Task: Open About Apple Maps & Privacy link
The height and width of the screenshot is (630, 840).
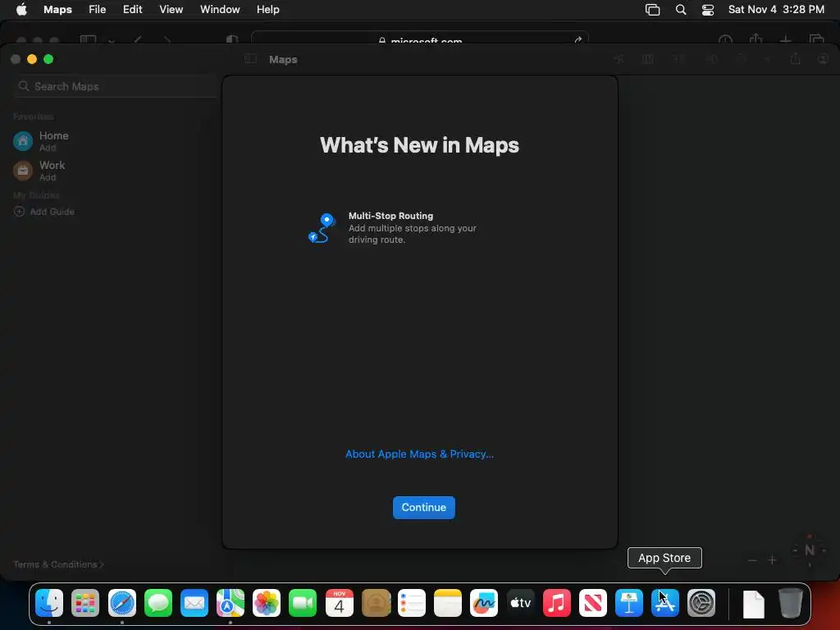Action: point(419,454)
